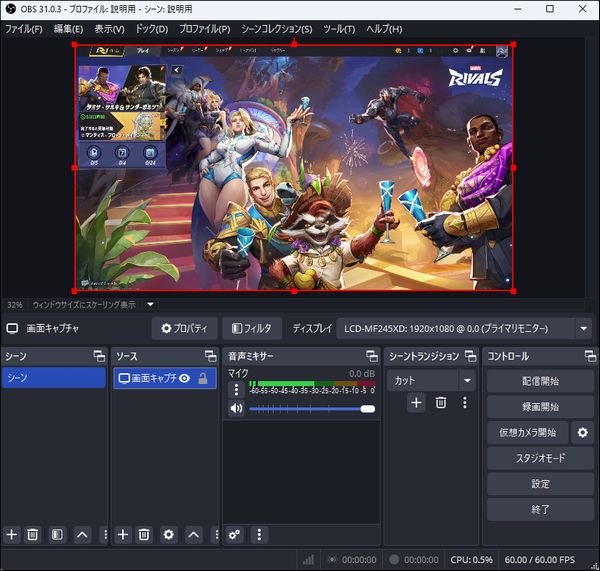Select 画面キャプチャ in the sources list
This screenshot has width=600, height=571.
pos(165,378)
